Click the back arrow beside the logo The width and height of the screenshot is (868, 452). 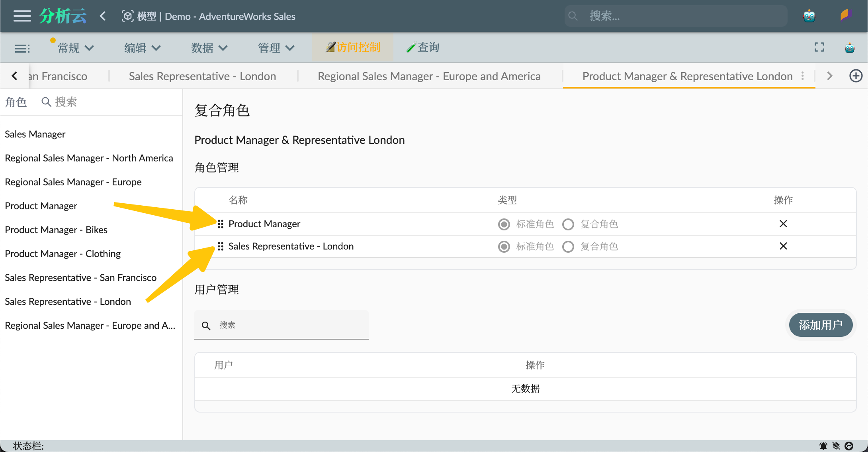103,16
